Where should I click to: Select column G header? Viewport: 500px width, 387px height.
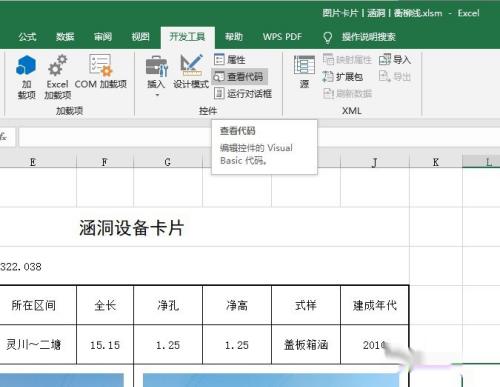(x=168, y=162)
